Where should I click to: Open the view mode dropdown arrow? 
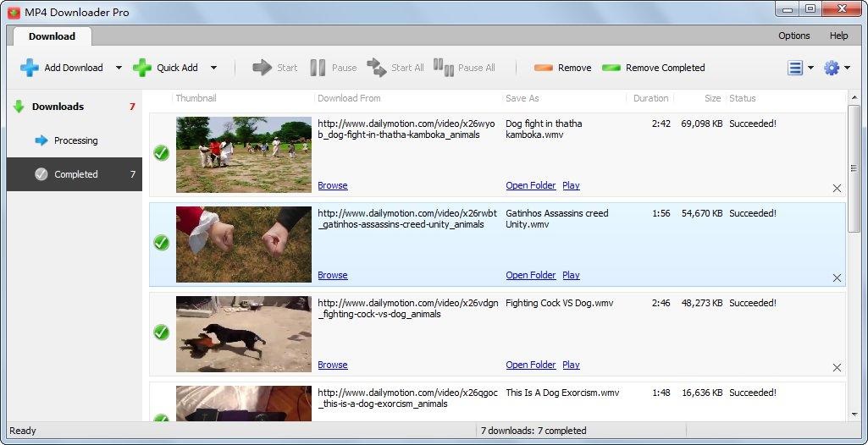coord(811,68)
